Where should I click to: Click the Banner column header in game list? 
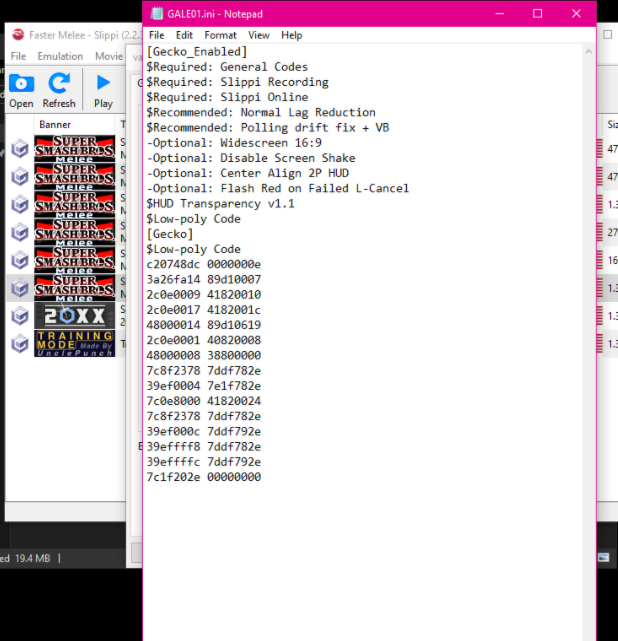point(55,125)
